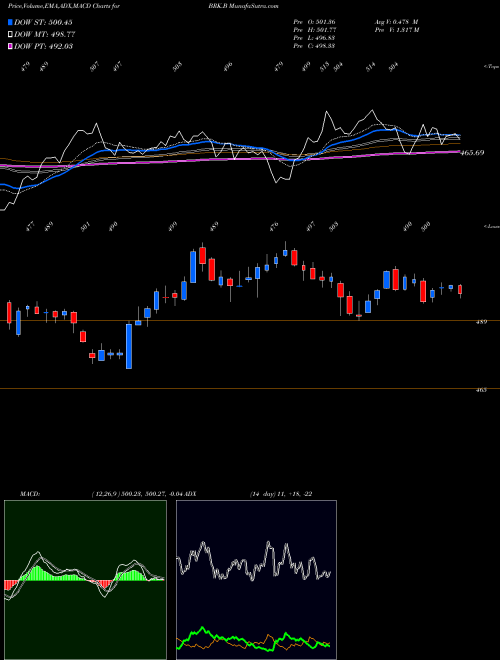Click the 'Avg V: 6.478 M' volume text
500x660 pixels.
(x=396, y=21)
